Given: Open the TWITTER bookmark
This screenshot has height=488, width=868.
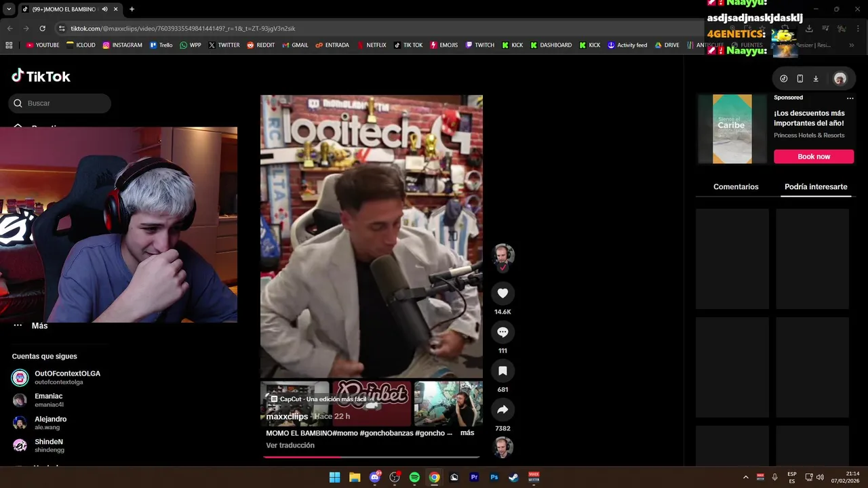Looking at the screenshot, I should pos(224,45).
